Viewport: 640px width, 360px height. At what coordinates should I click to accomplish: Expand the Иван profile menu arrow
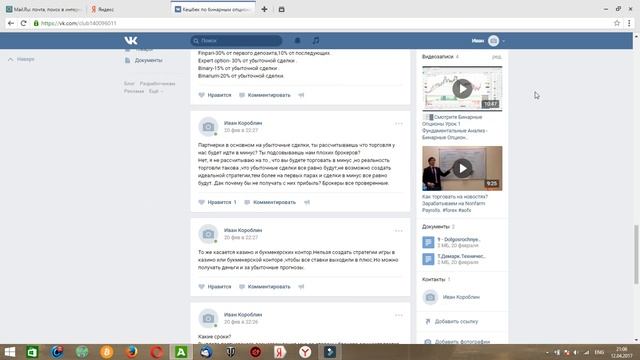click(503, 41)
